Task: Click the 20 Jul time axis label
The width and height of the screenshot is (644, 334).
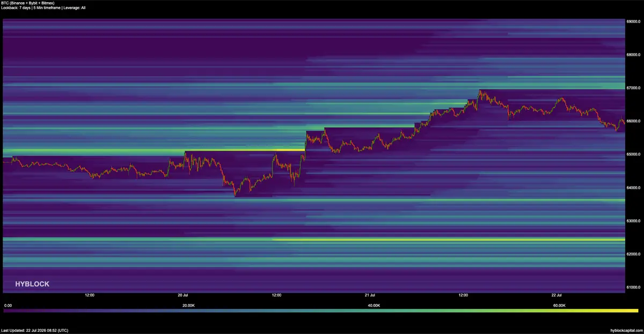Action: click(182, 295)
